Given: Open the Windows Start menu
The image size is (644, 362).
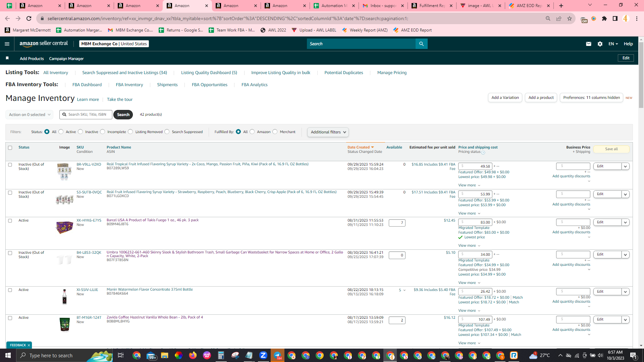Looking at the screenshot, I should point(8,355).
